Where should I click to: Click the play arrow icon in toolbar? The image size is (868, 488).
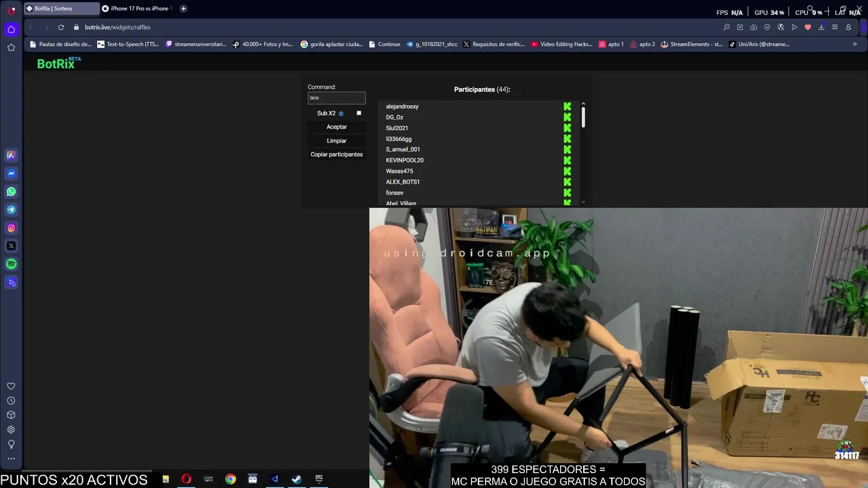click(x=794, y=27)
